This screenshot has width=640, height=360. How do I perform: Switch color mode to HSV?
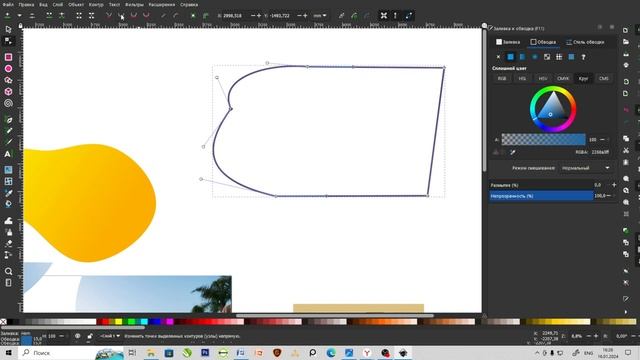(543, 78)
